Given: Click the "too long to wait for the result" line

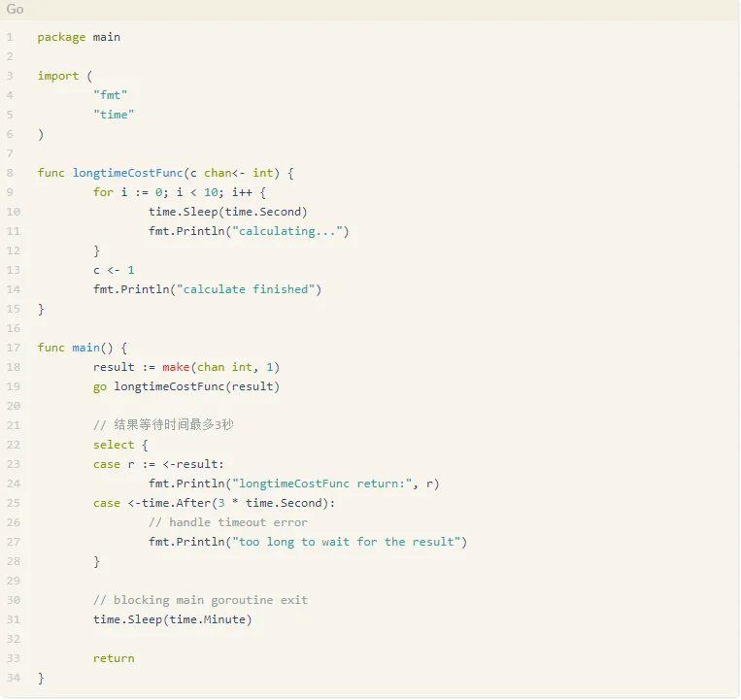Looking at the screenshot, I should pyautogui.click(x=308, y=542).
